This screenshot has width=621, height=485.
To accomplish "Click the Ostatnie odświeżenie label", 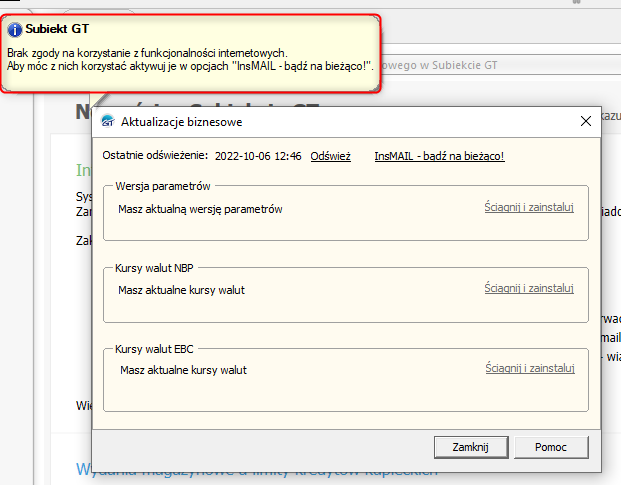I will click(155, 156).
